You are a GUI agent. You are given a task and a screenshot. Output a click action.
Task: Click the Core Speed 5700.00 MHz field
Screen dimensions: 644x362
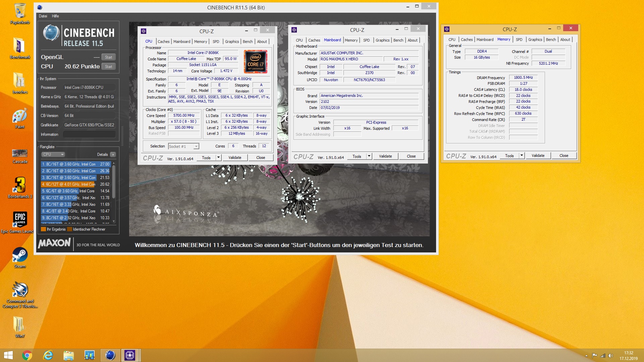[x=184, y=116]
